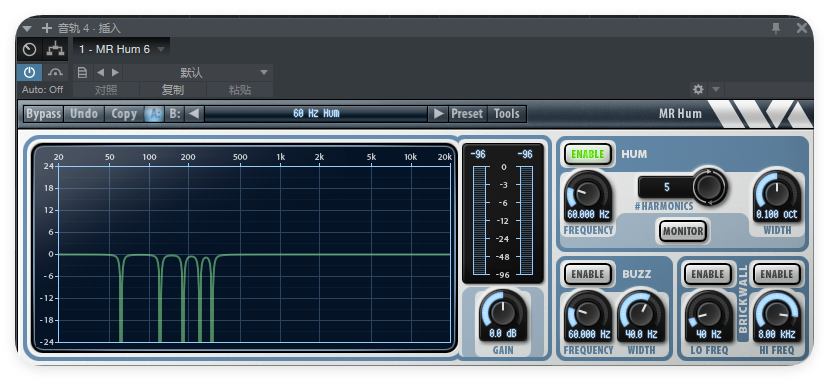Enable the HI FREQ brickwall filter
The width and height of the screenshot is (829, 381).
coord(777,274)
